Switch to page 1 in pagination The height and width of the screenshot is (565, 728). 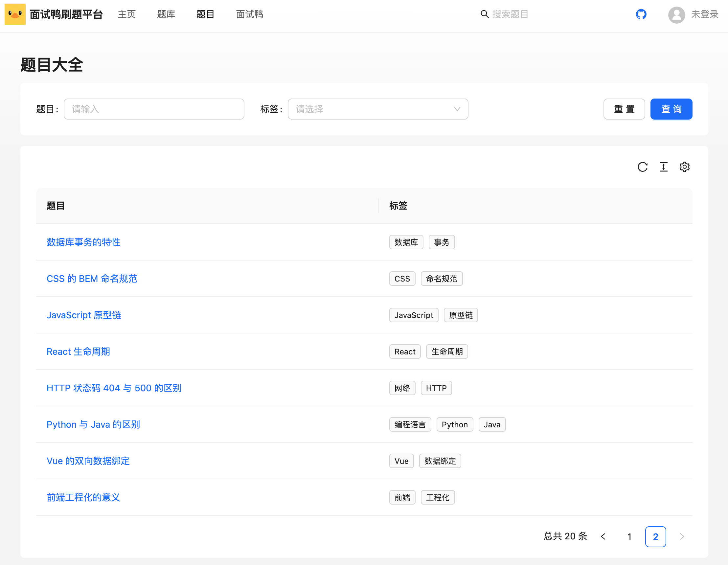[629, 537]
